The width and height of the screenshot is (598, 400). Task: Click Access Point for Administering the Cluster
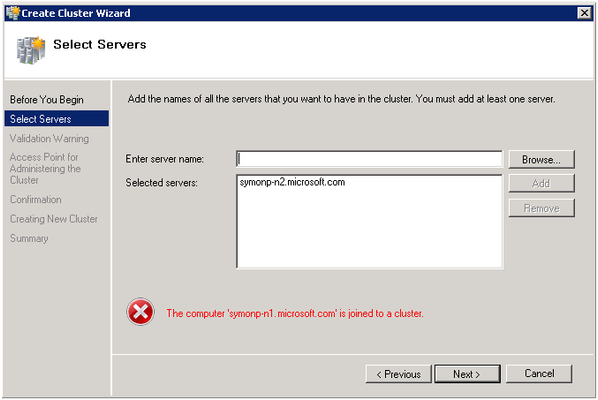pos(45,168)
